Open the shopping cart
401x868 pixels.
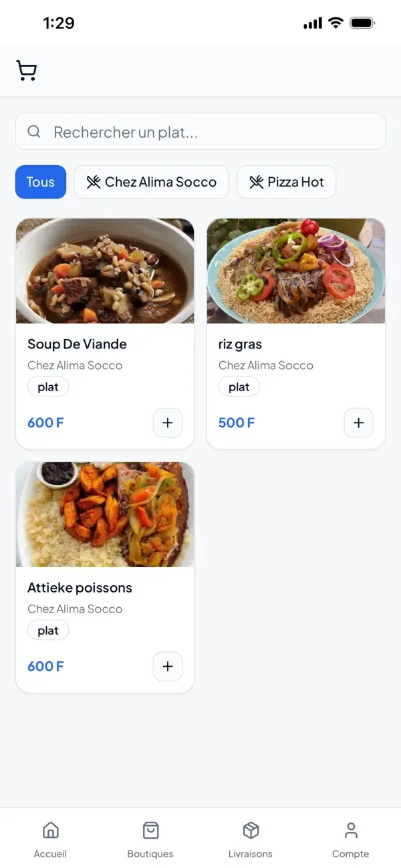point(26,70)
